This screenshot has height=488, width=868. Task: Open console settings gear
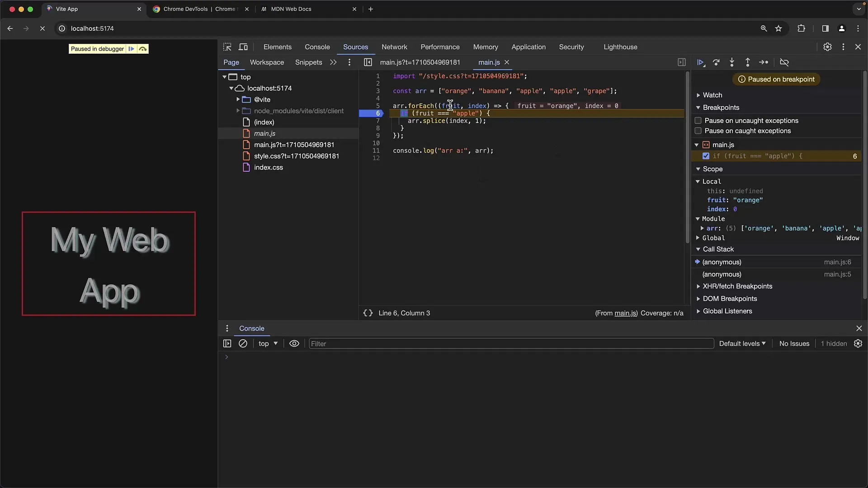(x=858, y=344)
